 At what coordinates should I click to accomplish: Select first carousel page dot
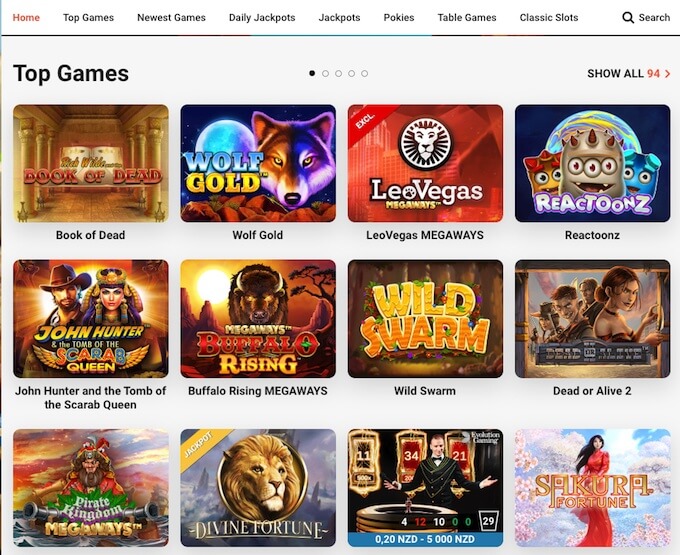(x=312, y=73)
